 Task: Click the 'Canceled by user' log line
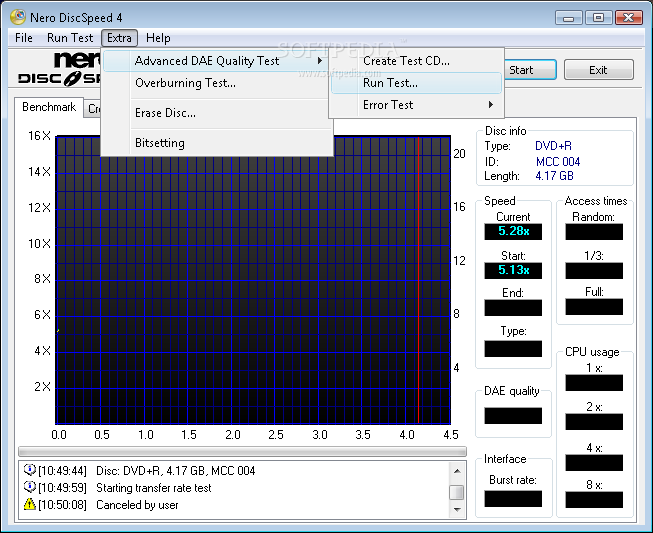(137, 505)
